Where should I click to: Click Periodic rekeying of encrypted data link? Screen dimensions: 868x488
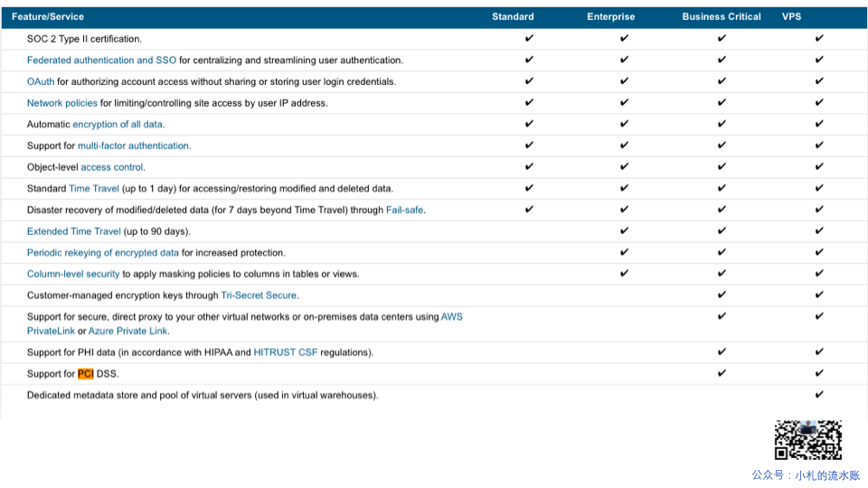coord(103,253)
